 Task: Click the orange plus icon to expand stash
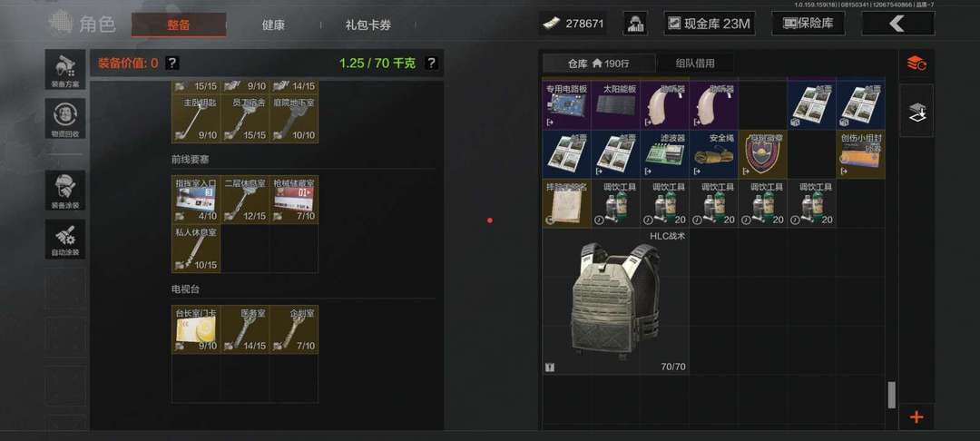(x=916, y=416)
